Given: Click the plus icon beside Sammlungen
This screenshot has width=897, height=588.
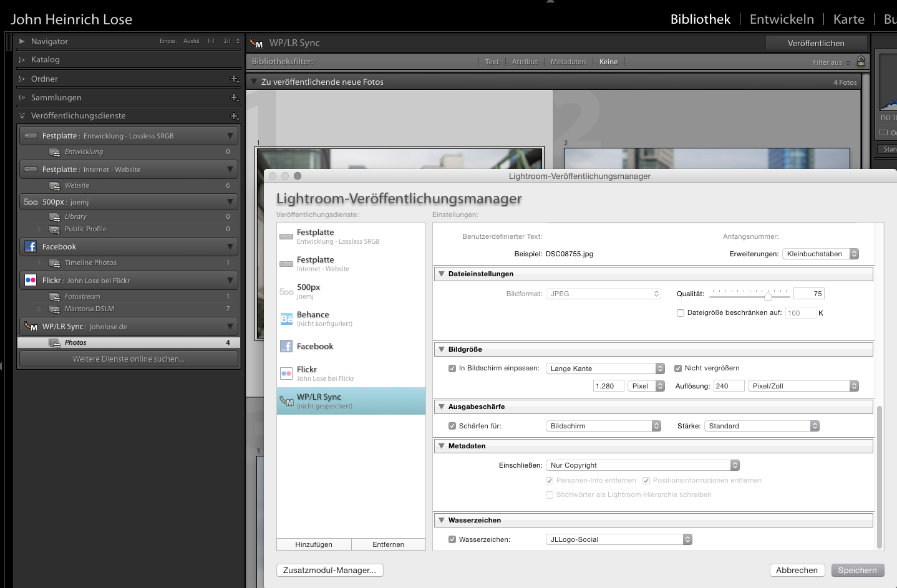Looking at the screenshot, I should point(235,97).
